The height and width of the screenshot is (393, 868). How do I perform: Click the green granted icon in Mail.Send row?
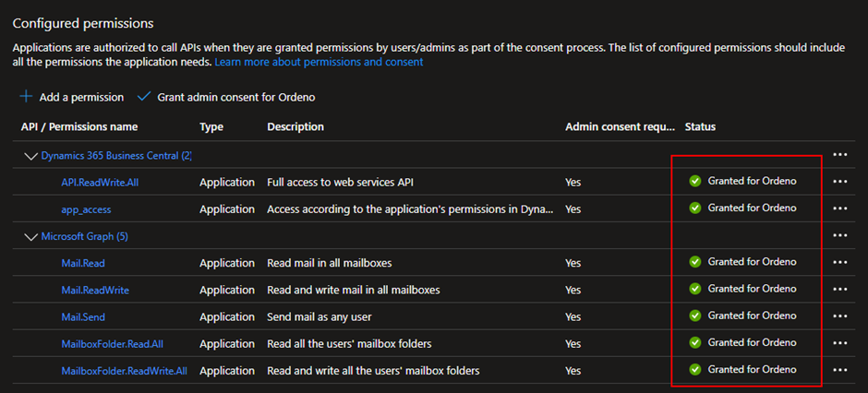click(x=694, y=316)
